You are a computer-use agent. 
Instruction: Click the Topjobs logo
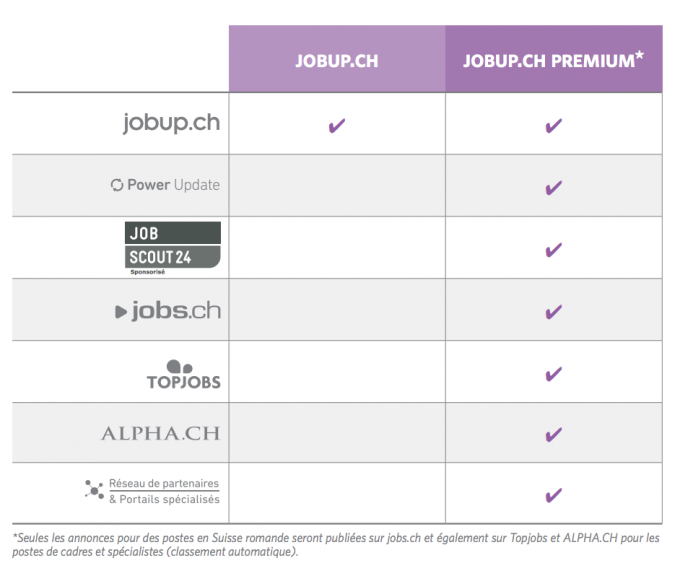point(184,374)
